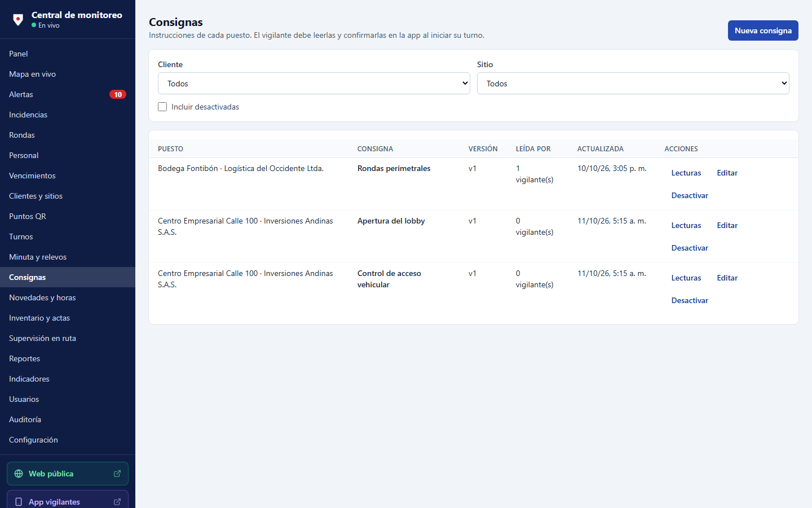The width and height of the screenshot is (812, 508).
Task: Open Supervisión en ruta
Action: point(68,338)
